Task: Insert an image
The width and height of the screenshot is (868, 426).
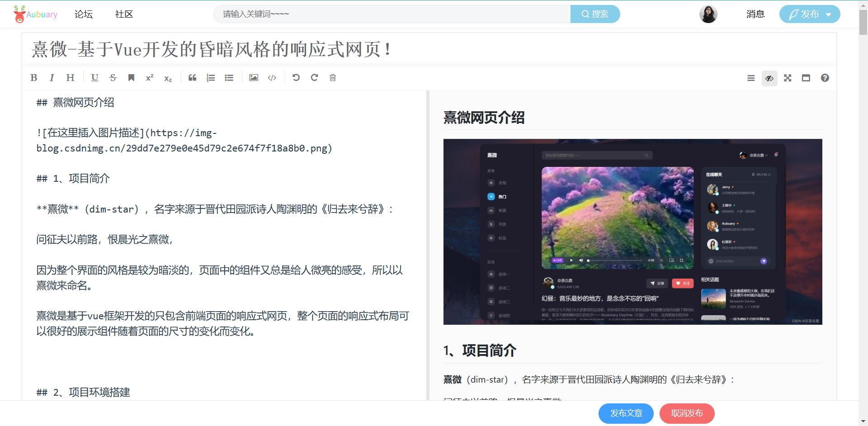Action: (253, 77)
